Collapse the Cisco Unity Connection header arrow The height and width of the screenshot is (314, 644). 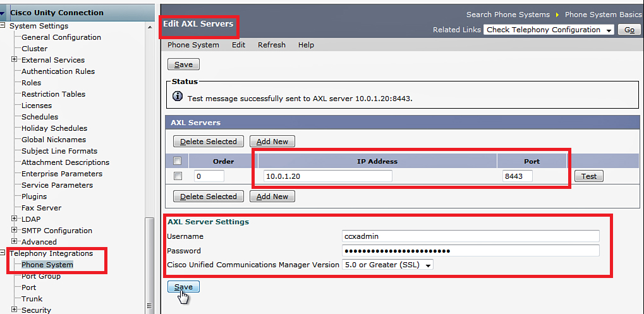tap(3, 13)
